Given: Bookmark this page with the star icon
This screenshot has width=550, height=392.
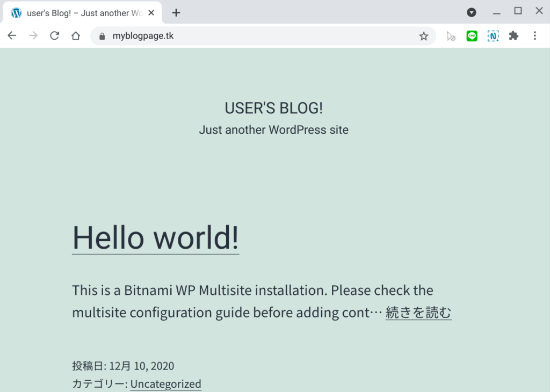Looking at the screenshot, I should [424, 36].
